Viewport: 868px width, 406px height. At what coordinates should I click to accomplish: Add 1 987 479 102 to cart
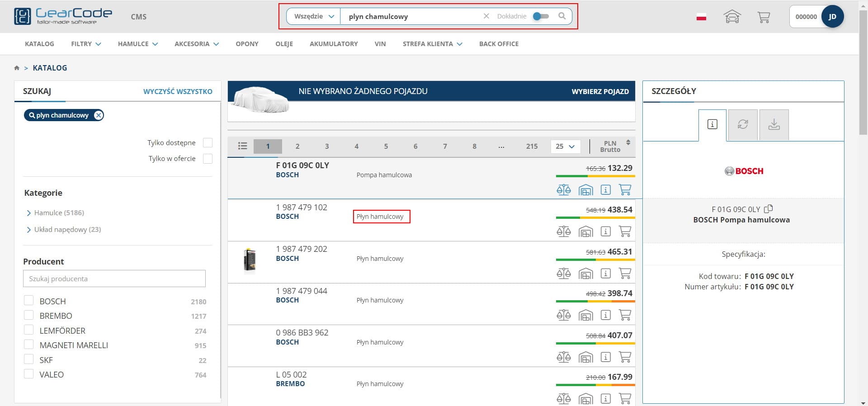click(x=625, y=231)
